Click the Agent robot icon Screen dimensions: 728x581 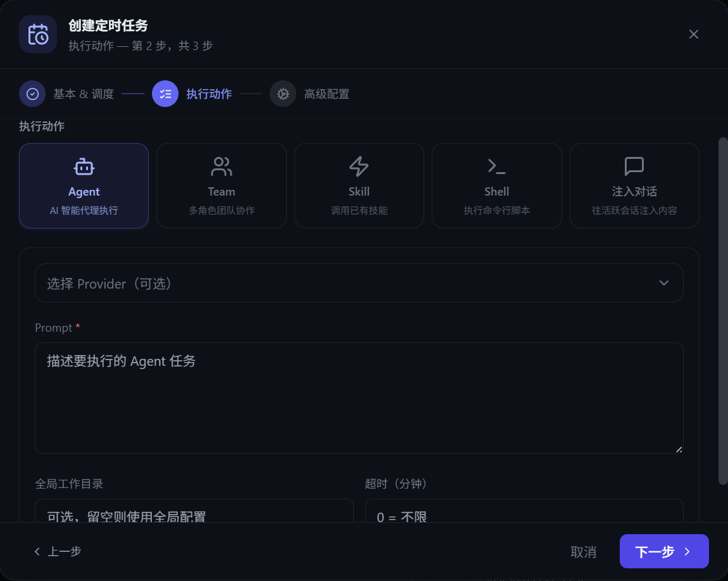click(x=84, y=167)
